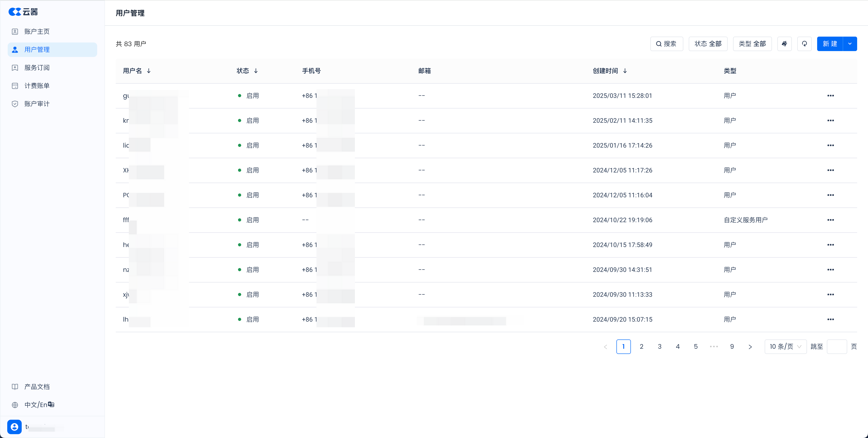Click the refresh icon button

tap(804, 44)
